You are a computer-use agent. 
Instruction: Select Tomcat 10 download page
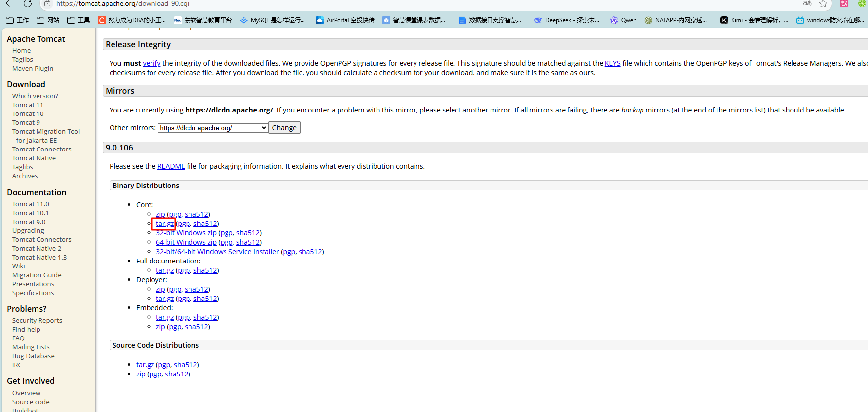pos(28,113)
